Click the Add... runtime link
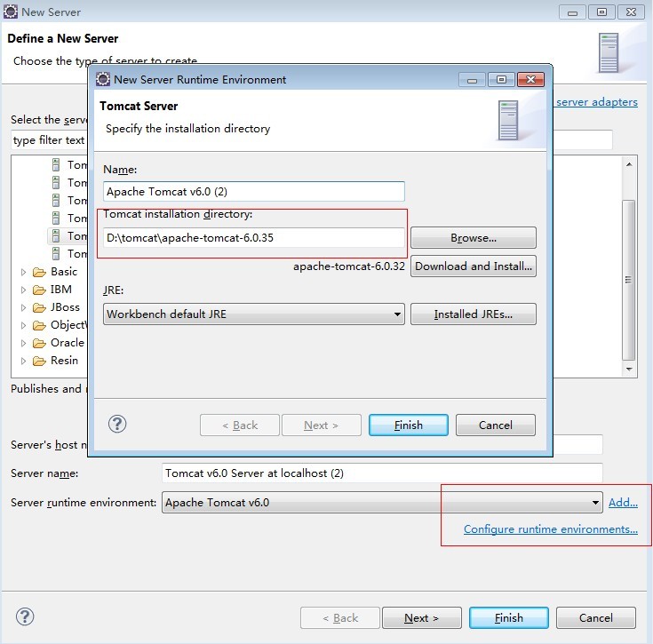This screenshot has width=653, height=644. point(623,503)
